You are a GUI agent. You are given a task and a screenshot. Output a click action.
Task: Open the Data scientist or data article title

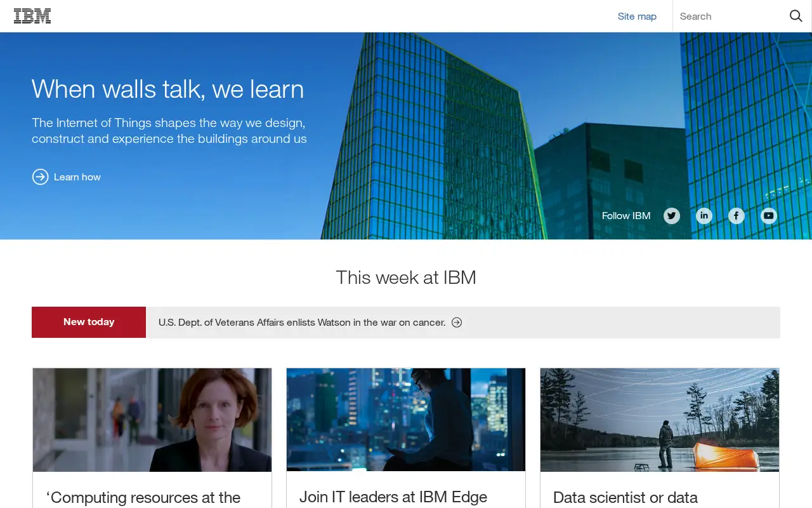pos(625,497)
